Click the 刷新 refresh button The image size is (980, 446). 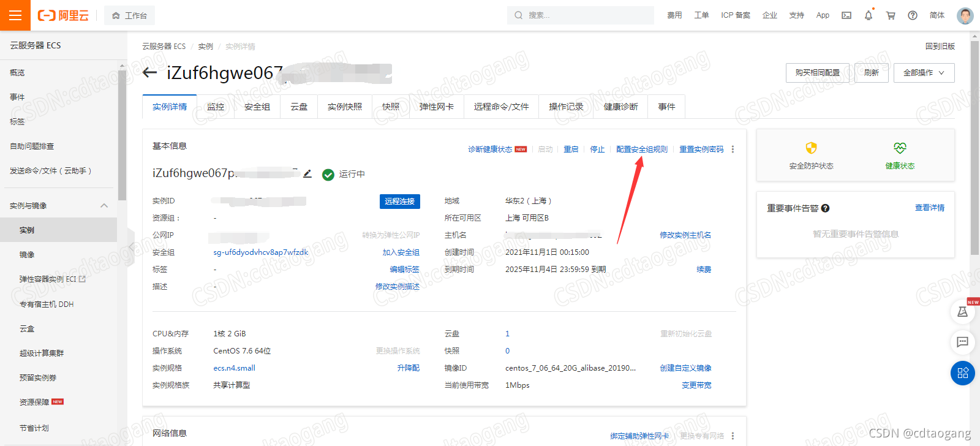872,73
